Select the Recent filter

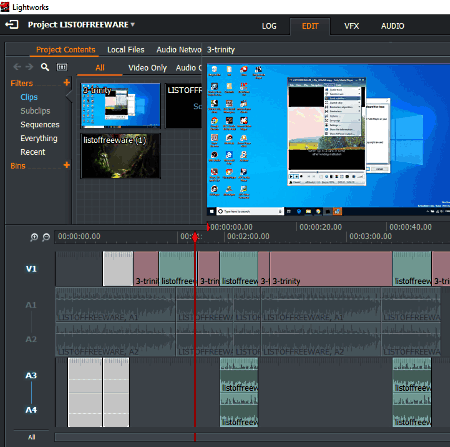tap(33, 152)
